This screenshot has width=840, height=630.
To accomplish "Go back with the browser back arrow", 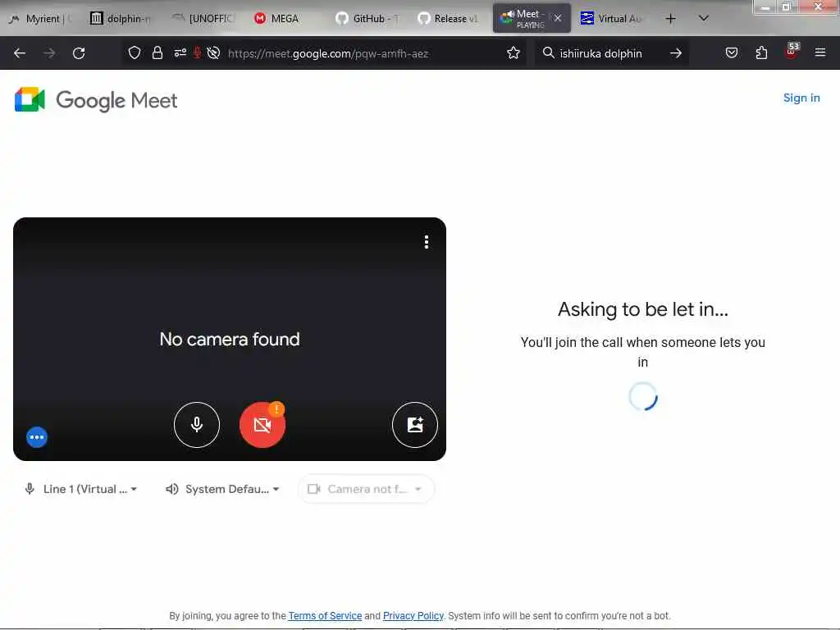I will point(20,53).
